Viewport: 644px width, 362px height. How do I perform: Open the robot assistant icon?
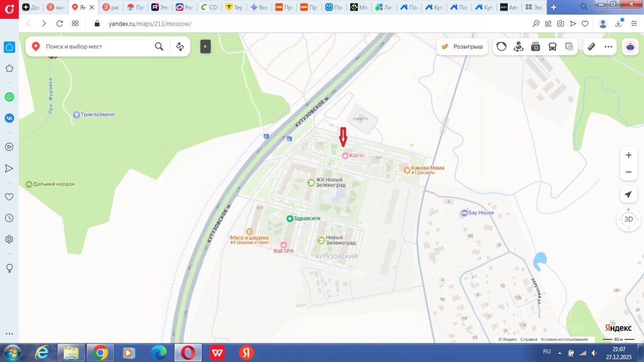[630, 47]
